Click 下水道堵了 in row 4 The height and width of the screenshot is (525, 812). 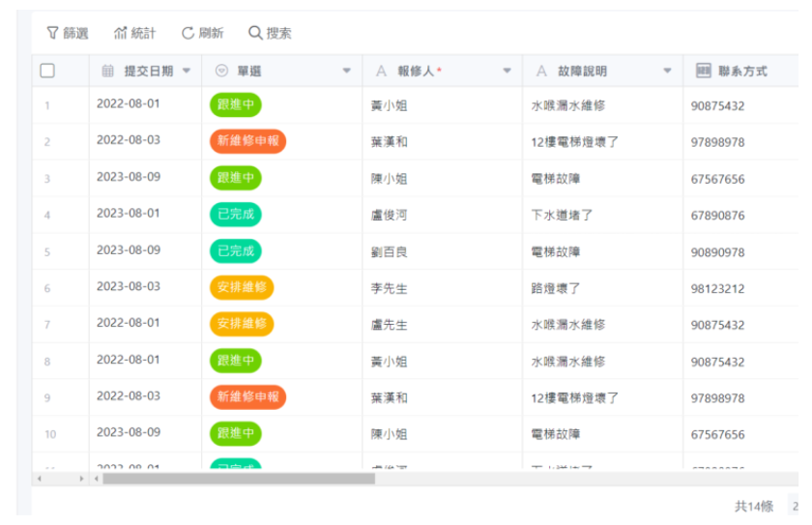tap(562, 216)
